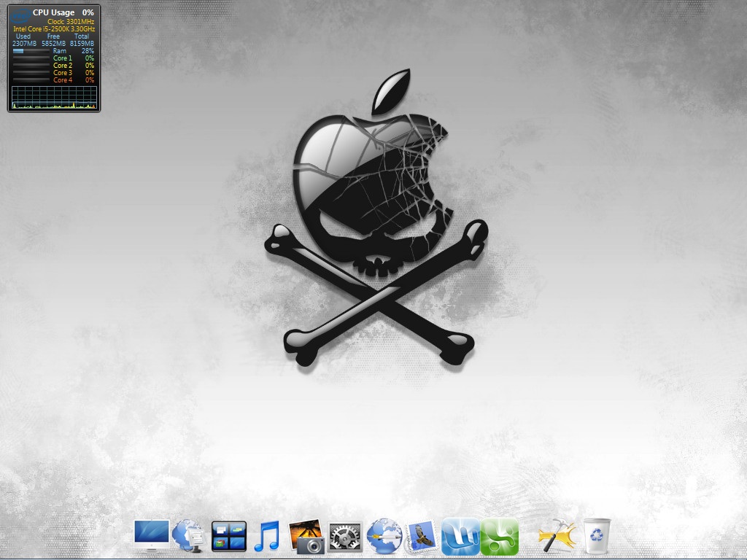The image size is (747, 560).
Task: Open the Recycle Bin in the dock
Action: (597, 536)
